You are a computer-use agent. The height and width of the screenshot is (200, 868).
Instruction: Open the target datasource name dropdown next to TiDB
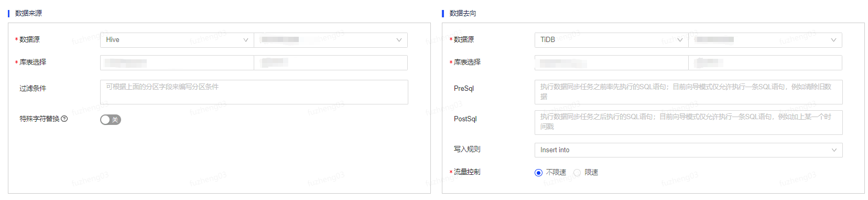[765, 40]
